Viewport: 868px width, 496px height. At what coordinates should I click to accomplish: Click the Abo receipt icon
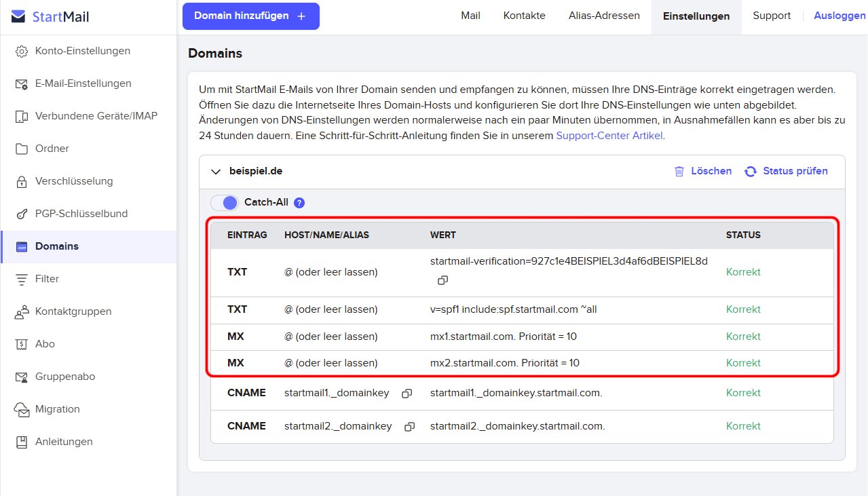click(x=22, y=344)
